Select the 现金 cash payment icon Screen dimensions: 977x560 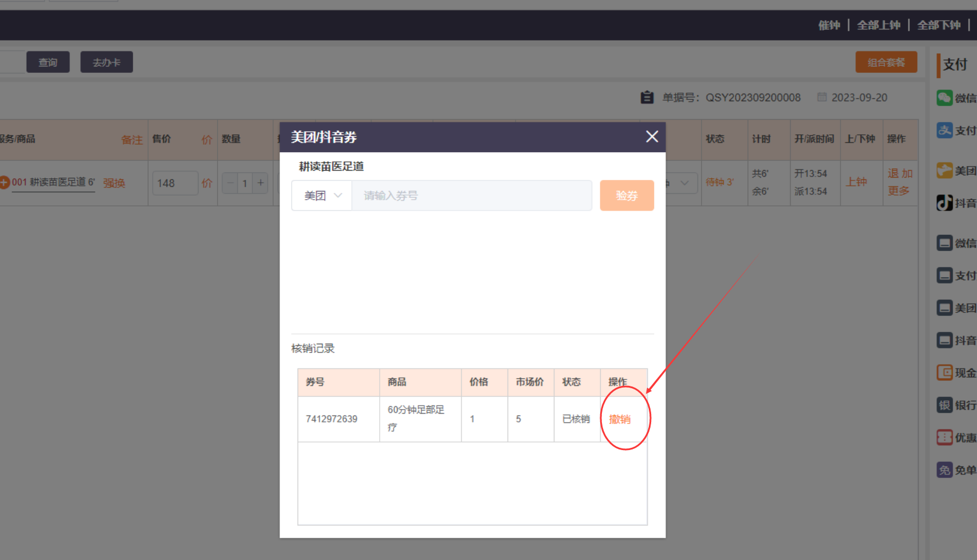[945, 373]
